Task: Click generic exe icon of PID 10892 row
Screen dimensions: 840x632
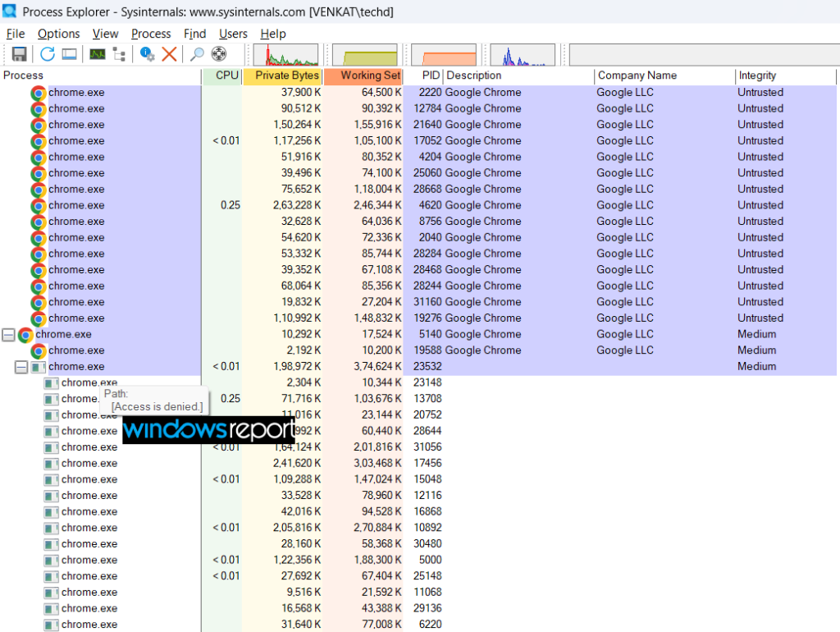Action: click(51, 529)
